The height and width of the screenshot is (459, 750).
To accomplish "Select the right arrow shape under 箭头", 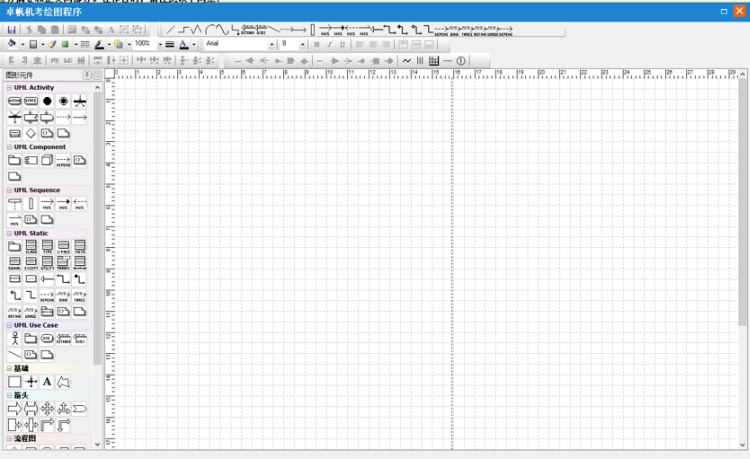I will 14,409.
